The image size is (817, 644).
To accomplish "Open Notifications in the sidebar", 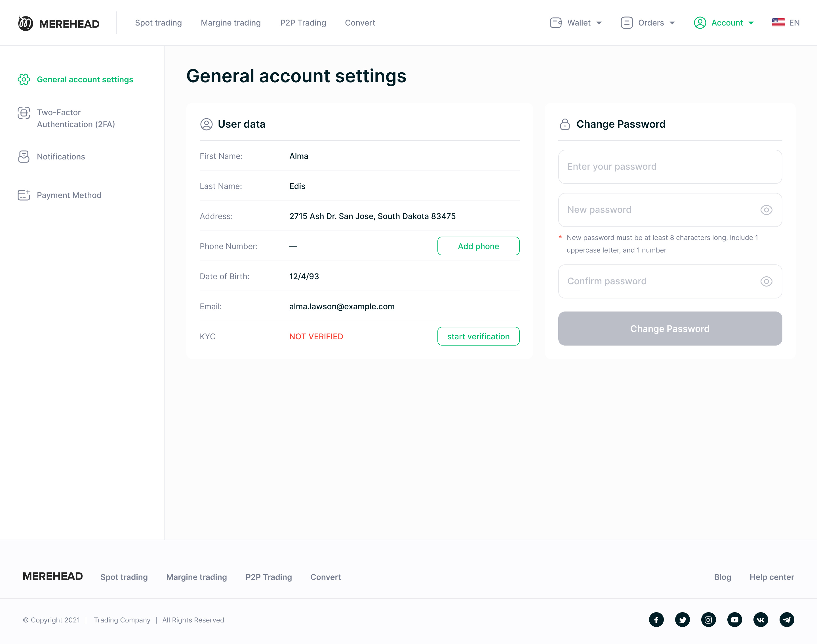I will click(x=61, y=157).
